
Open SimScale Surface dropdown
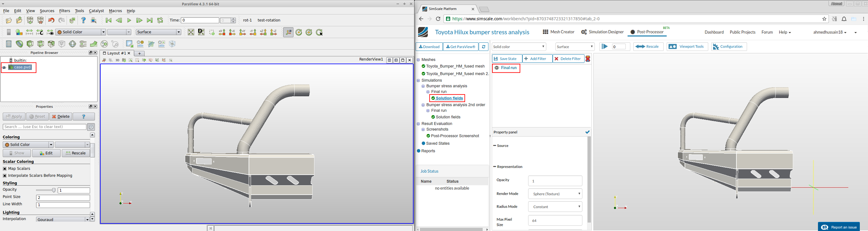point(575,47)
